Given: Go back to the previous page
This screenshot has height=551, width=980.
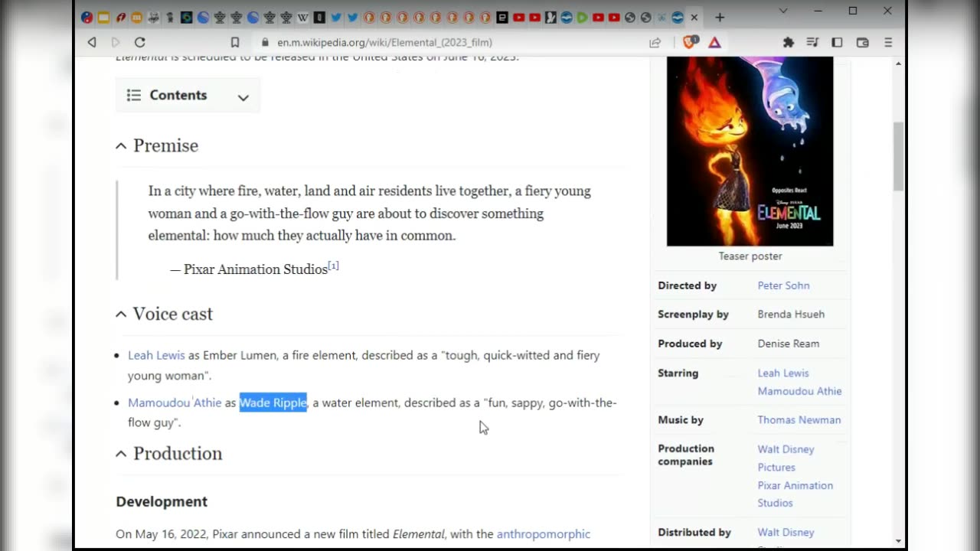Looking at the screenshot, I should tap(92, 43).
